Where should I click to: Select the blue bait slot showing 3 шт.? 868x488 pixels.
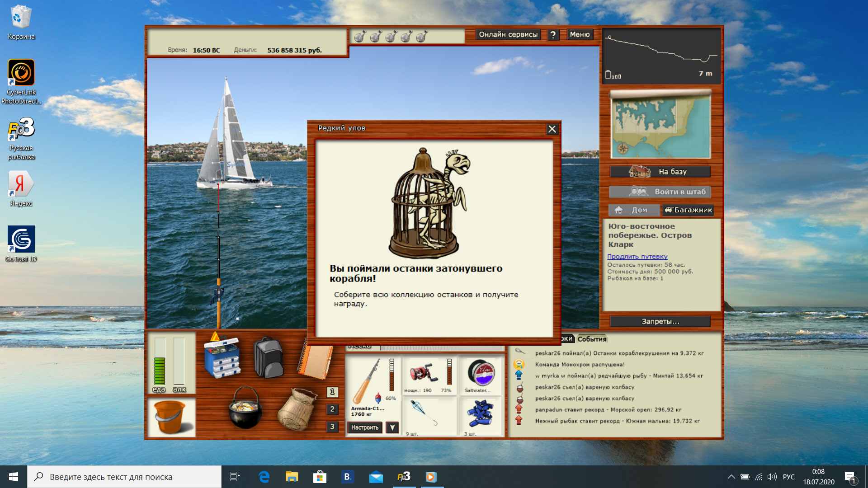[481, 417]
